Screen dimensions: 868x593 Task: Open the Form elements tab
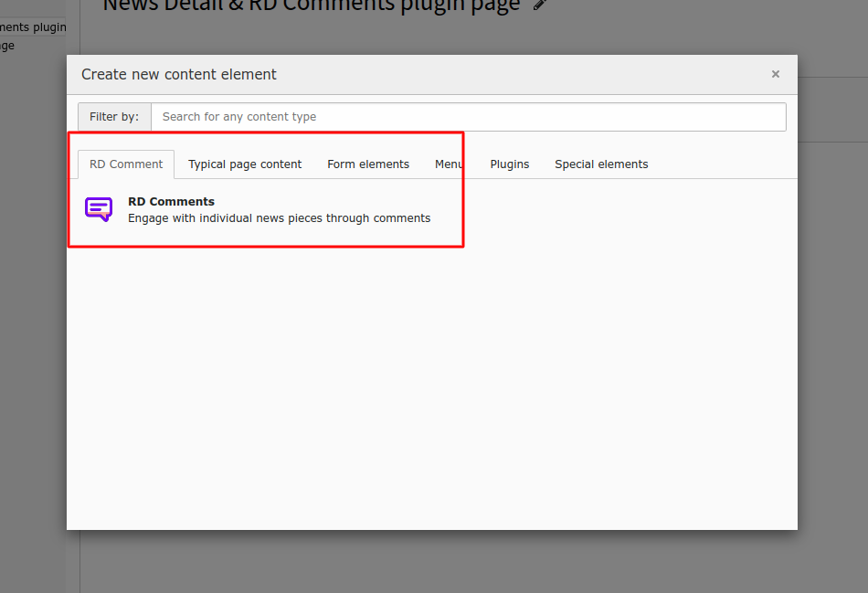pos(367,164)
